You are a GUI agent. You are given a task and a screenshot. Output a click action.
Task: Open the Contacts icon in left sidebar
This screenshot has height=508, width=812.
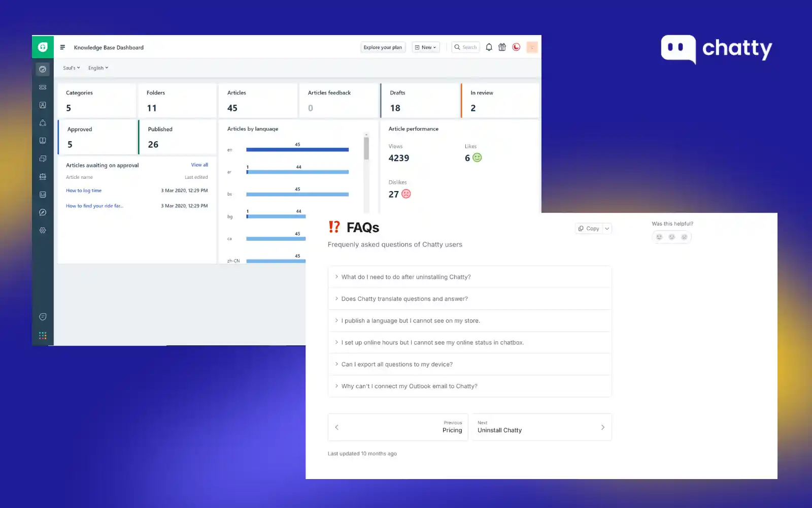[x=43, y=105]
